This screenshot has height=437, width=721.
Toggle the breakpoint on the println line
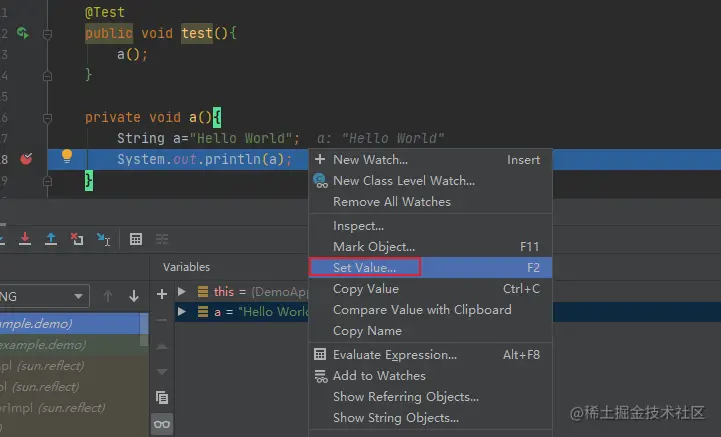pos(26,159)
